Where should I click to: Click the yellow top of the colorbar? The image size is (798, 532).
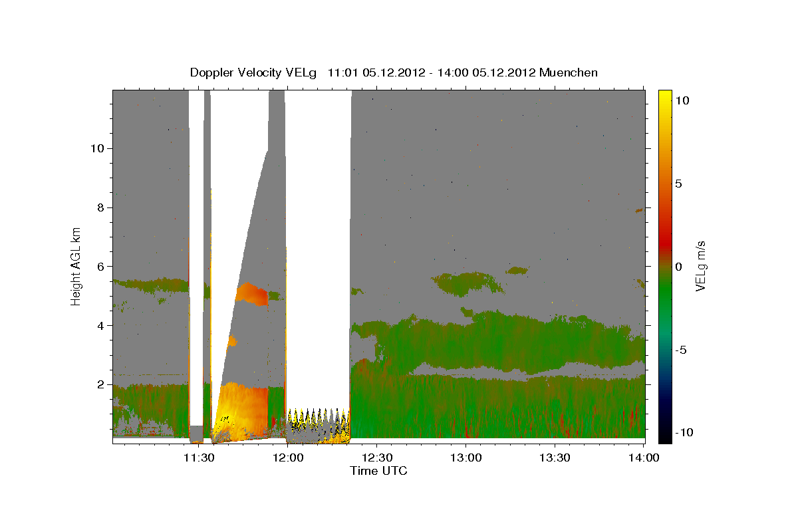[665, 100]
